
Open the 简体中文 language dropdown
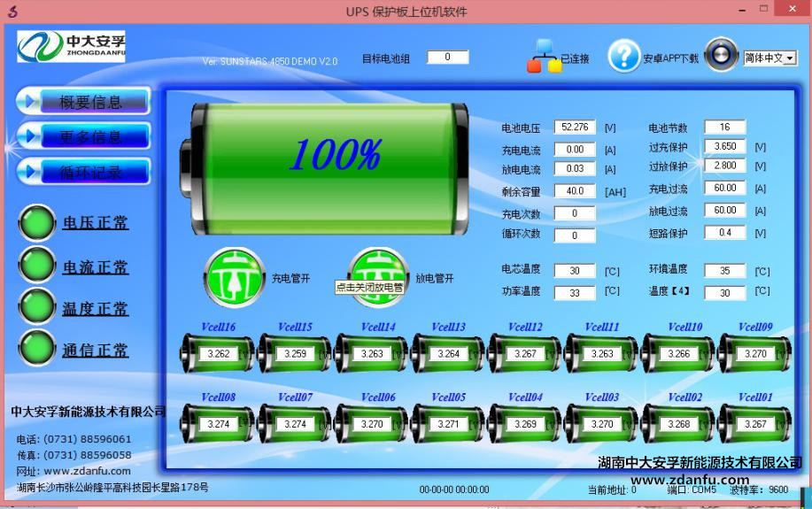click(x=770, y=58)
